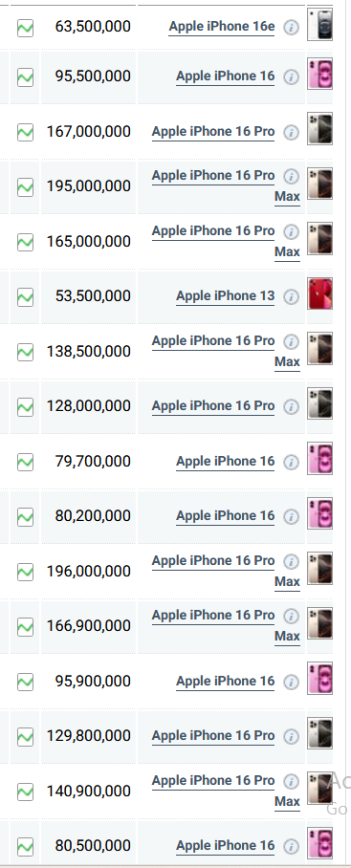351x868 pixels.
Task: Open price chart icon for 80,500,000 row
Action: [25, 846]
